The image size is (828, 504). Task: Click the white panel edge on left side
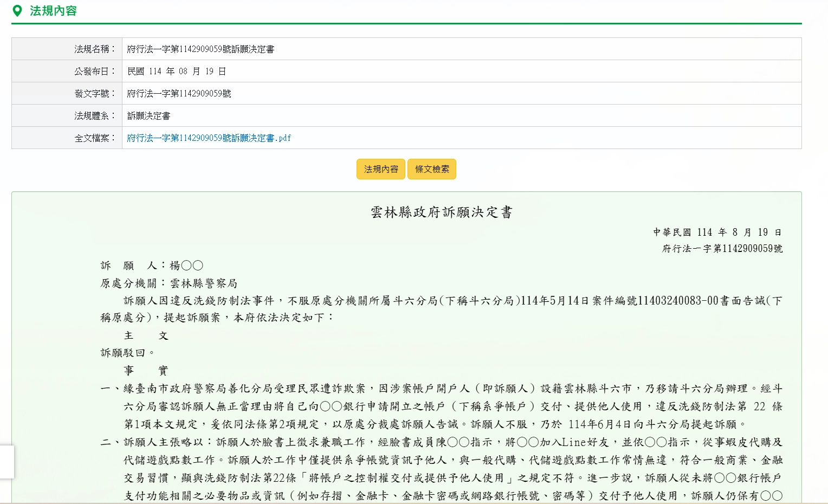coord(7,462)
